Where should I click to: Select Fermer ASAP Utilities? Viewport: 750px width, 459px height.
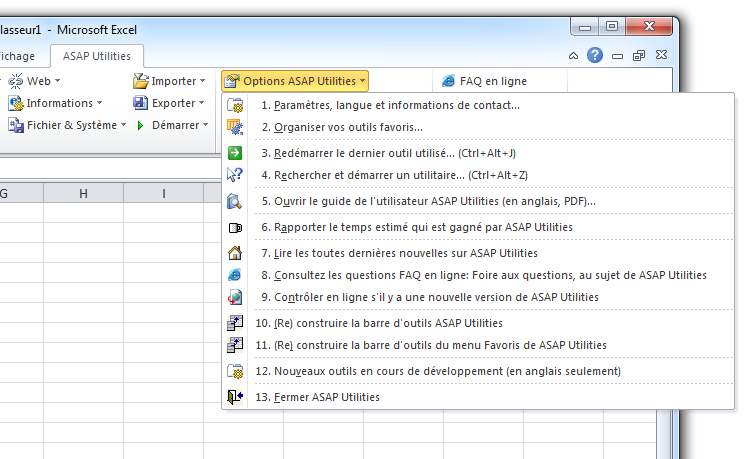pos(478,397)
